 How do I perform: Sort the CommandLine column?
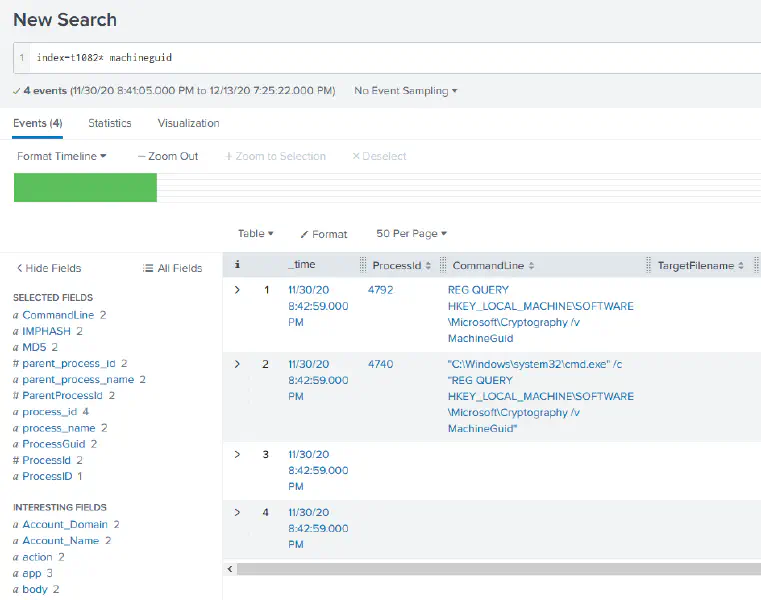click(x=531, y=266)
